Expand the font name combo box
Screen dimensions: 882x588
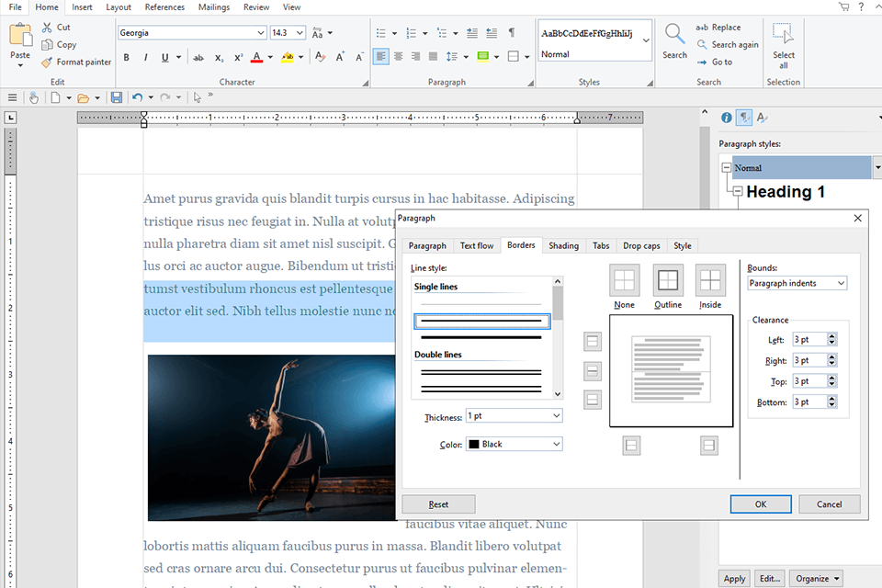pos(262,31)
